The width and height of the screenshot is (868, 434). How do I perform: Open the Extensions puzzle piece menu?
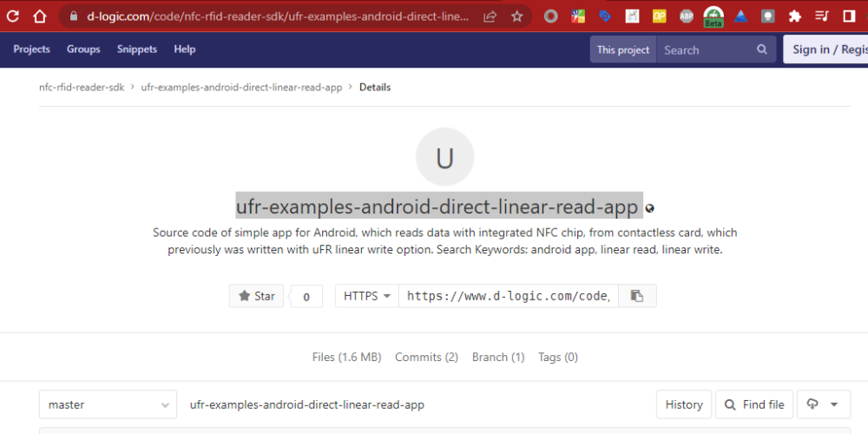pos(795,16)
